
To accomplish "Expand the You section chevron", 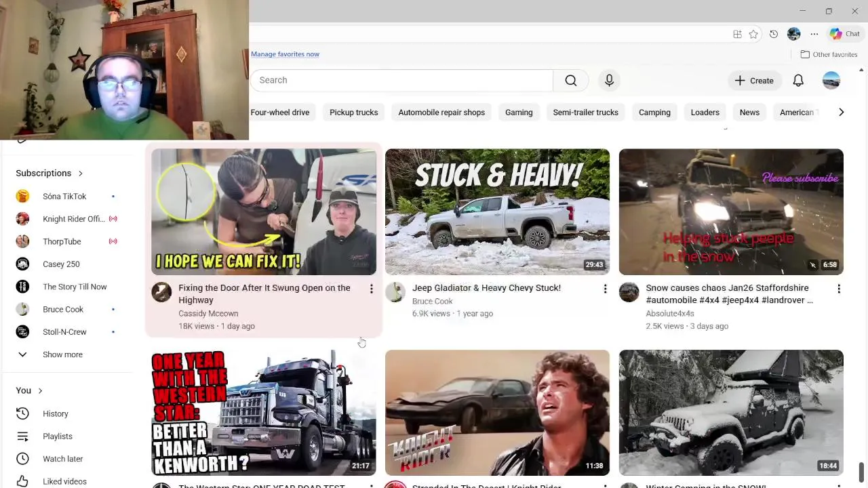I will coord(40,390).
